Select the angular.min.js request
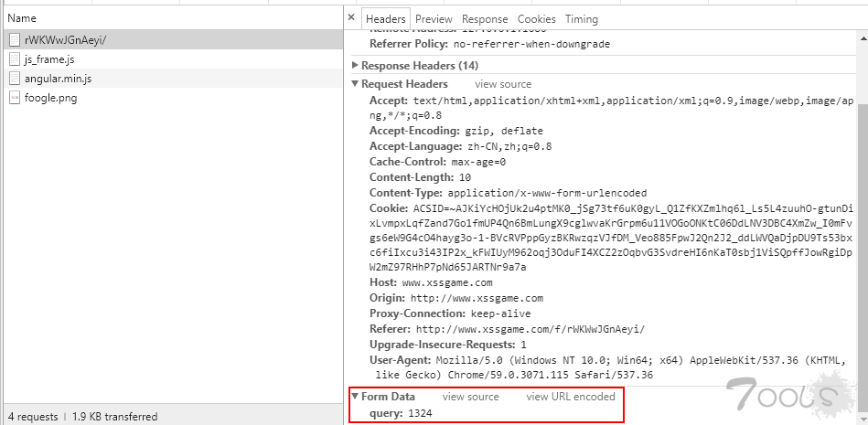Screen dimensions: 868x425 click(173, 79)
